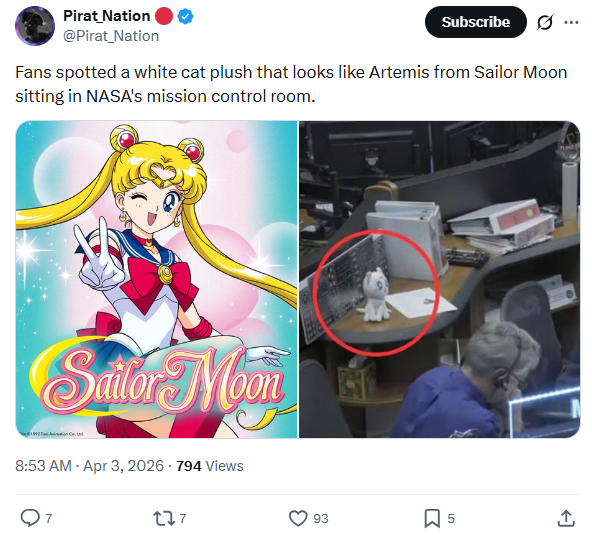Viewport: 592px width, 535px height.
Task: Click the repost arrows icon
Action: click(x=164, y=518)
